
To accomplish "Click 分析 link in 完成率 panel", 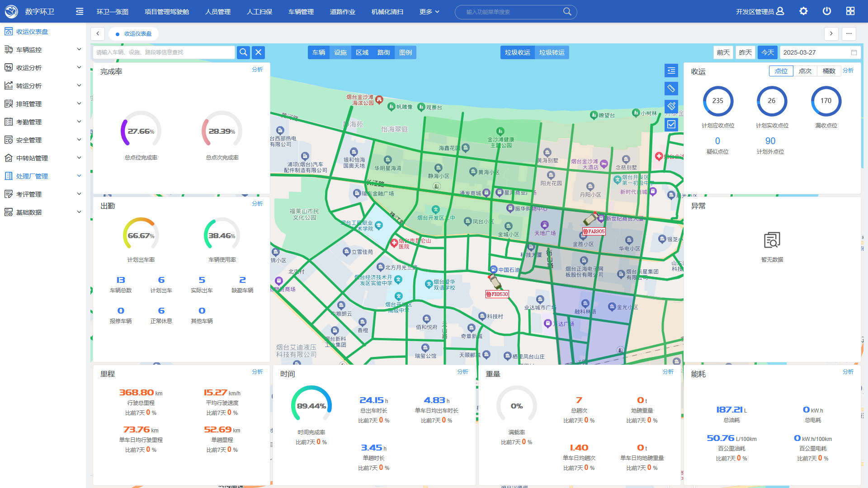I will 257,70.
